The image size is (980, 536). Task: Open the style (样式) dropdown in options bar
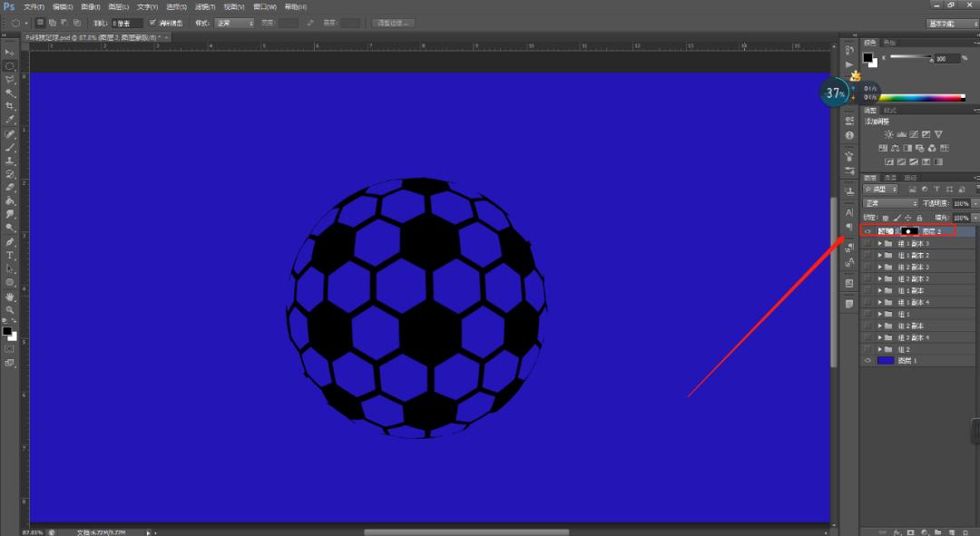pyautogui.click(x=233, y=23)
